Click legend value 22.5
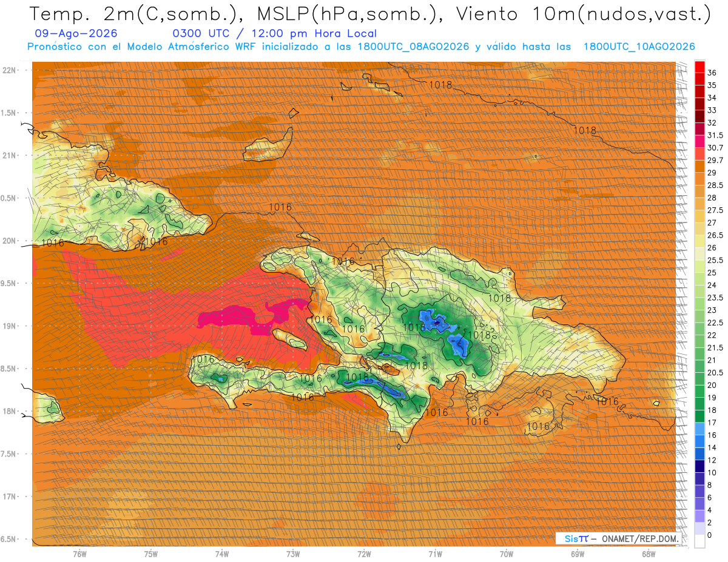The width and height of the screenshot is (728, 562). [x=715, y=323]
